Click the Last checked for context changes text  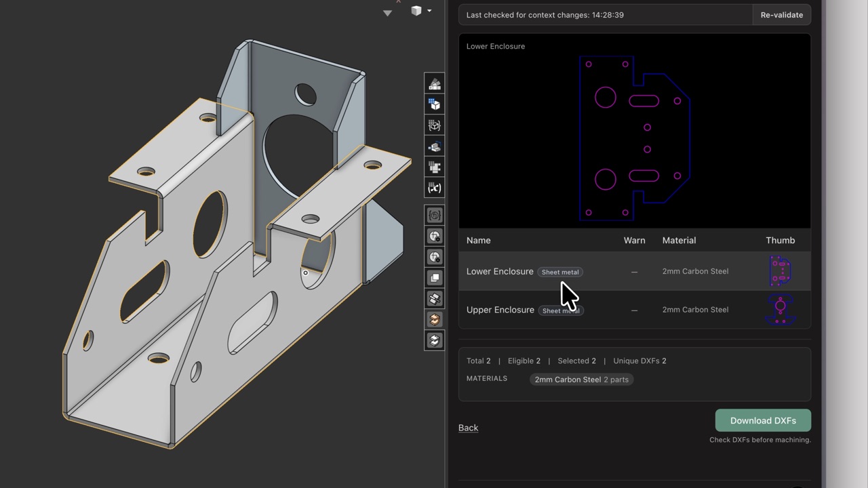545,15
